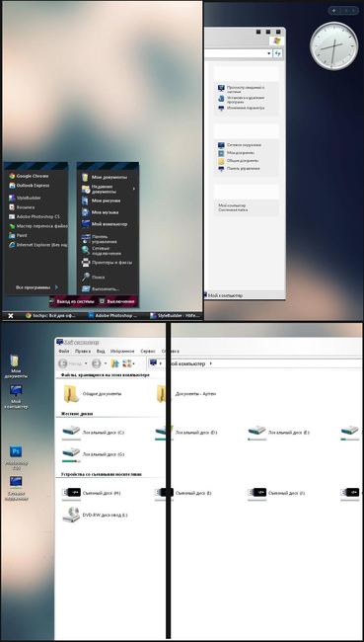Click the Go arrows beside the address field
364x642 pixels.
278,53
